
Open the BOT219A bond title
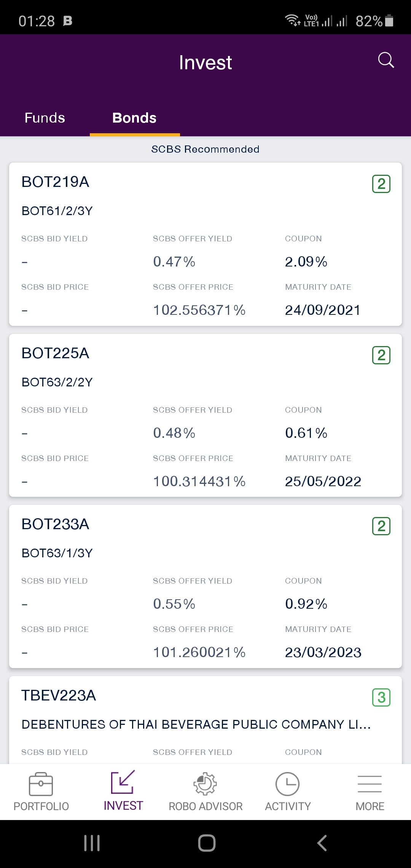click(56, 182)
